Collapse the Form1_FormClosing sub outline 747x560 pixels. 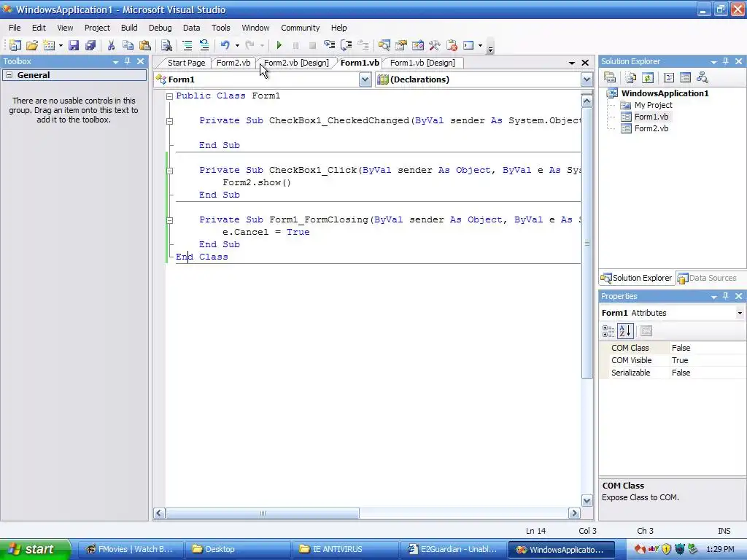pyautogui.click(x=169, y=220)
